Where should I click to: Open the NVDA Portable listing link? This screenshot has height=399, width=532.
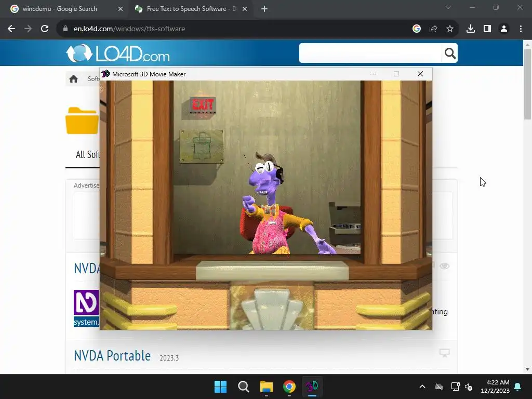112,356
